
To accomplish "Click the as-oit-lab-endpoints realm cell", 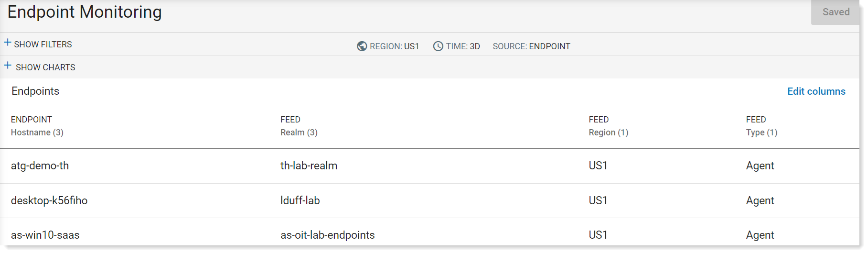I will point(328,235).
